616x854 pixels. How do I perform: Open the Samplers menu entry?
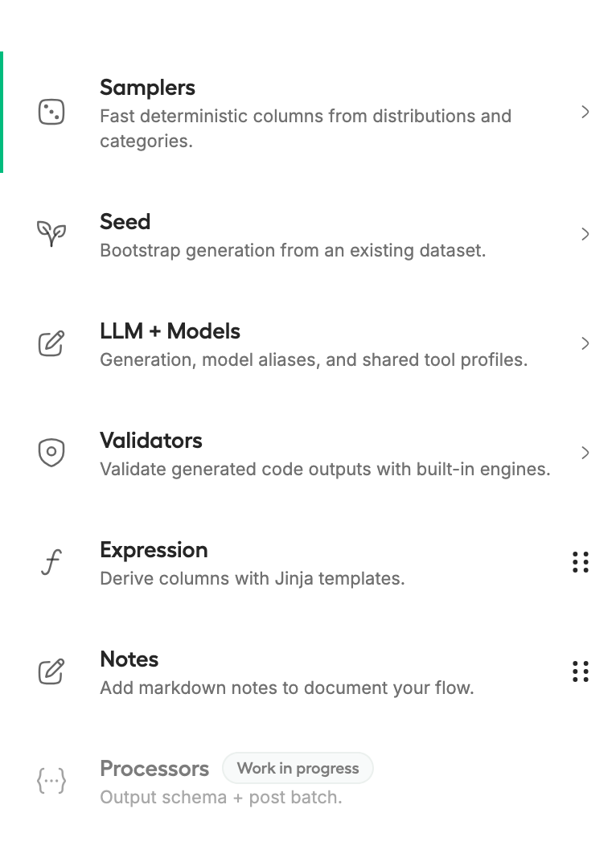(x=147, y=88)
